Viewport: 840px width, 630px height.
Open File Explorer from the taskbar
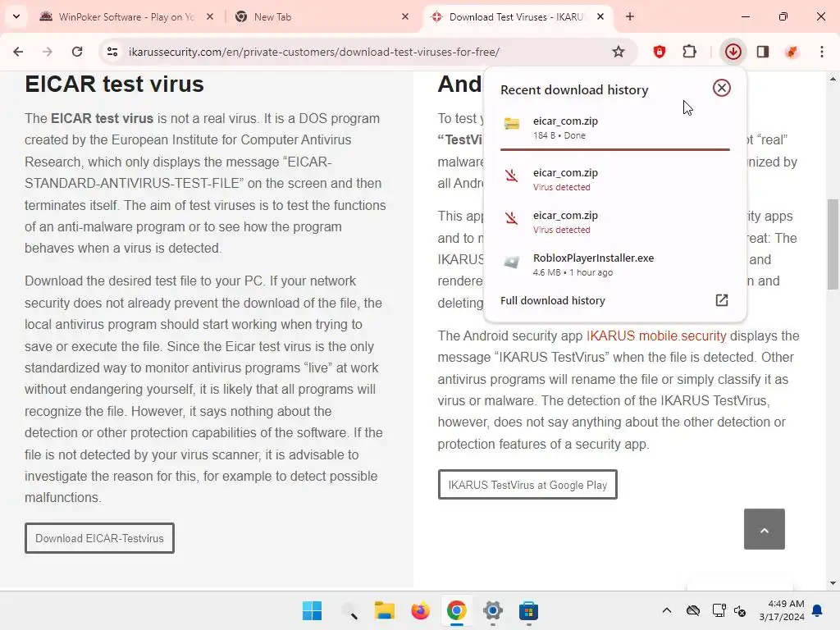point(385,610)
